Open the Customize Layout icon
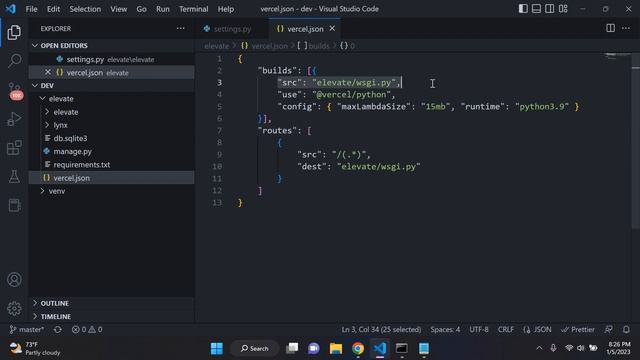 coord(563,9)
